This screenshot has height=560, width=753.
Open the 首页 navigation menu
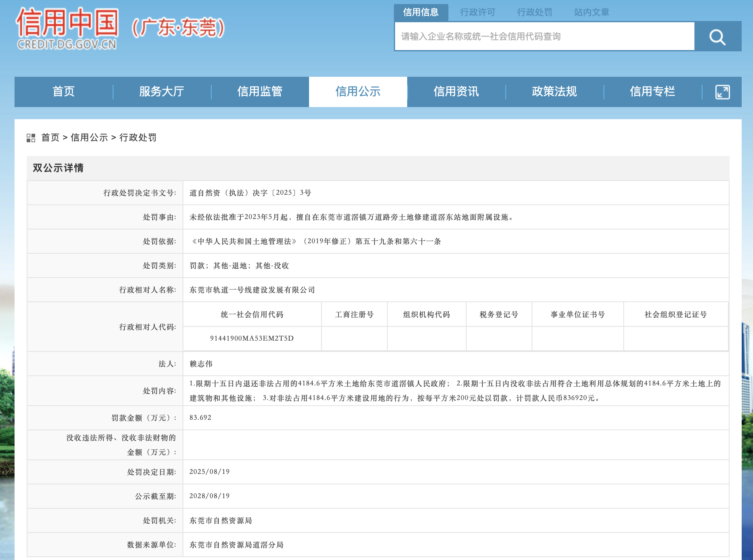(x=63, y=92)
